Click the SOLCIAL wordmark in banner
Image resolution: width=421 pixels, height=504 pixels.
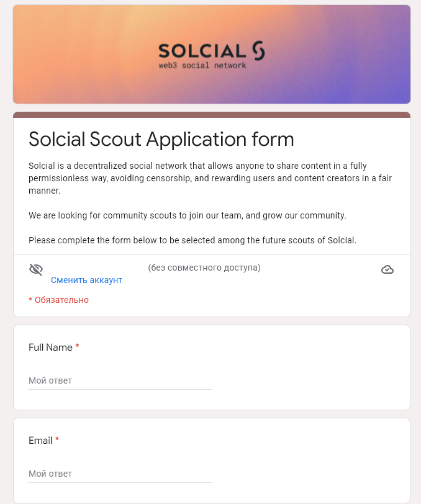202,50
